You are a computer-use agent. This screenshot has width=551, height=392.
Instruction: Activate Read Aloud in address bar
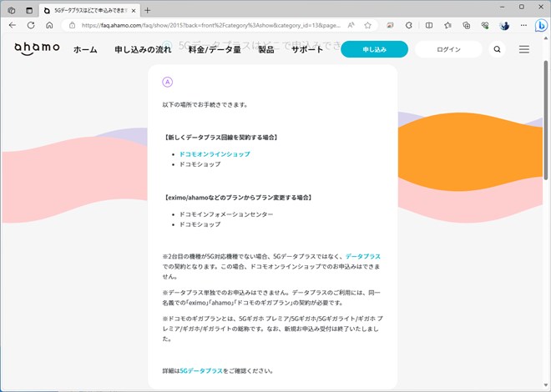(351, 25)
